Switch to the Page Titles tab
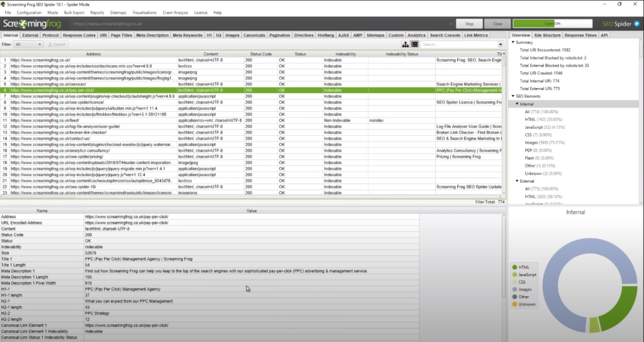Image resolution: width=644 pixels, height=342 pixels. [x=121, y=35]
